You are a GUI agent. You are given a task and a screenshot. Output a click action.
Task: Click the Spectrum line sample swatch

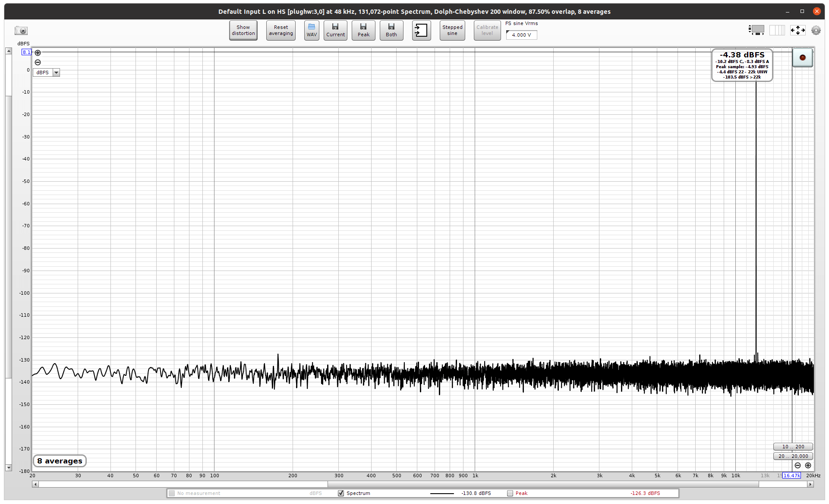442,493
